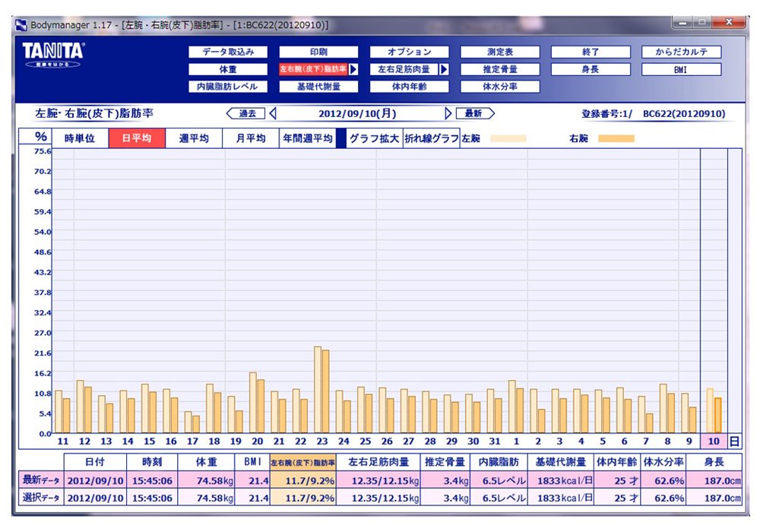Select 年間週平均 yearly weekly average tab
This screenshot has width=760, height=532.
tap(308, 139)
